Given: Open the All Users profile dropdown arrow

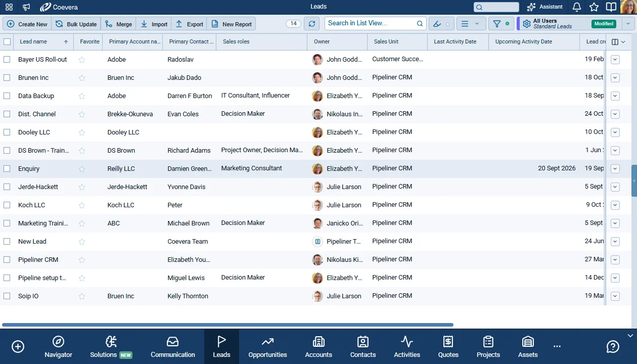Looking at the screenshot, I should (x=628, y=24).
